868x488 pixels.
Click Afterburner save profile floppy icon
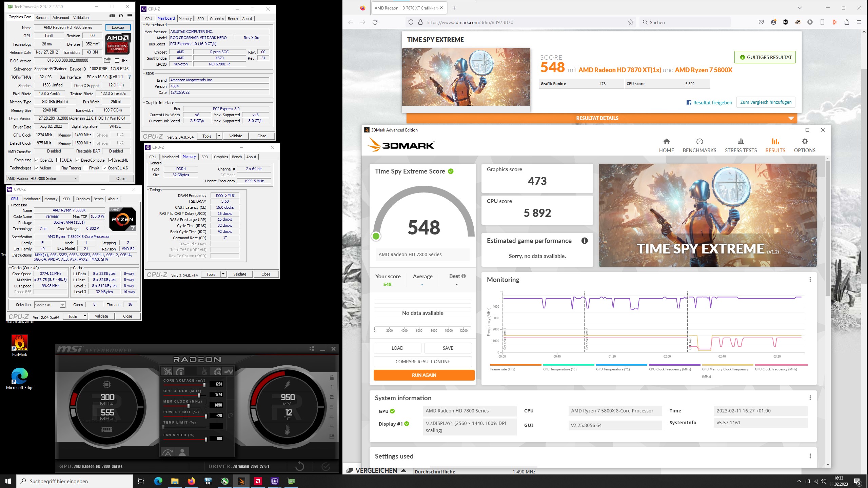click(332, 436)
